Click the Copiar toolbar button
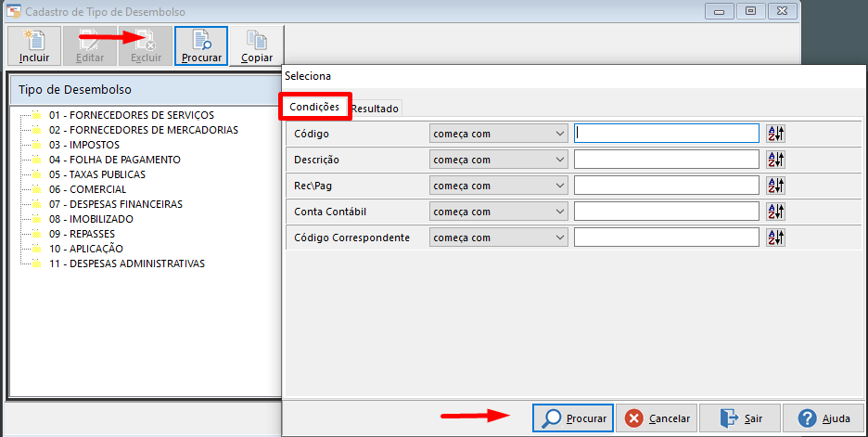 pyautogui.click(x=257, y=46)
